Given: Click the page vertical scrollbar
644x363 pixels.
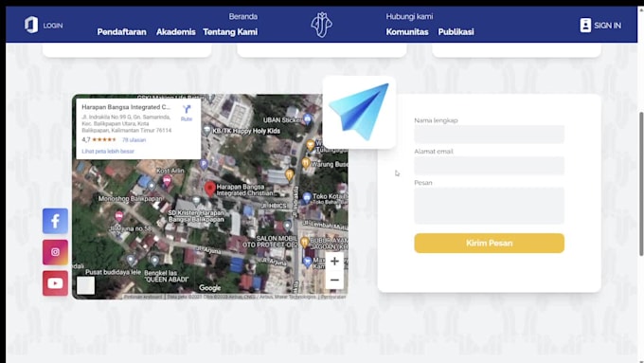Looking at the screenshot, I should tap(641, 184).
